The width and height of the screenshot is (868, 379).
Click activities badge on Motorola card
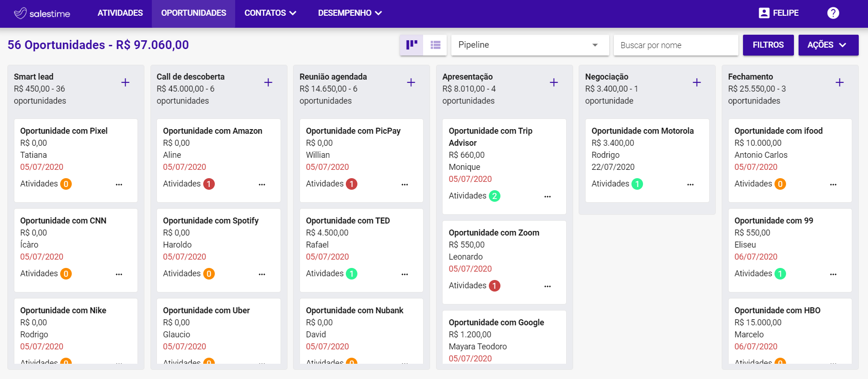[x=637, y=184]
